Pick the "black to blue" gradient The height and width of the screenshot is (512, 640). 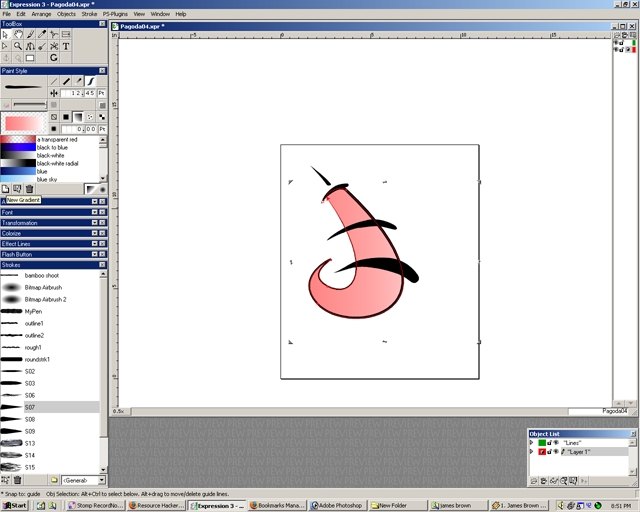click(50, 147)
